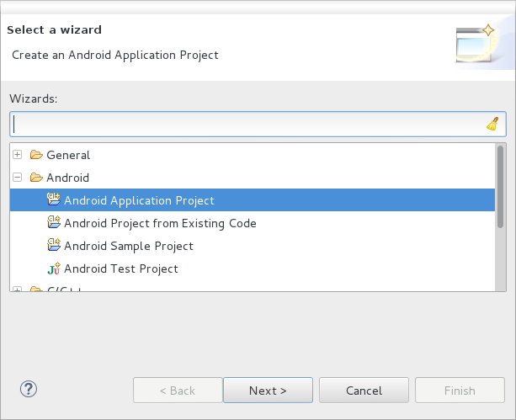Go to the next wizard page
Screen dimensions: 516x420
[268, 391]
